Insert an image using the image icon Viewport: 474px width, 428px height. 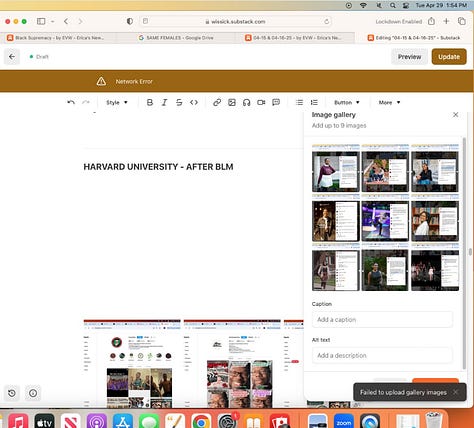232,102
